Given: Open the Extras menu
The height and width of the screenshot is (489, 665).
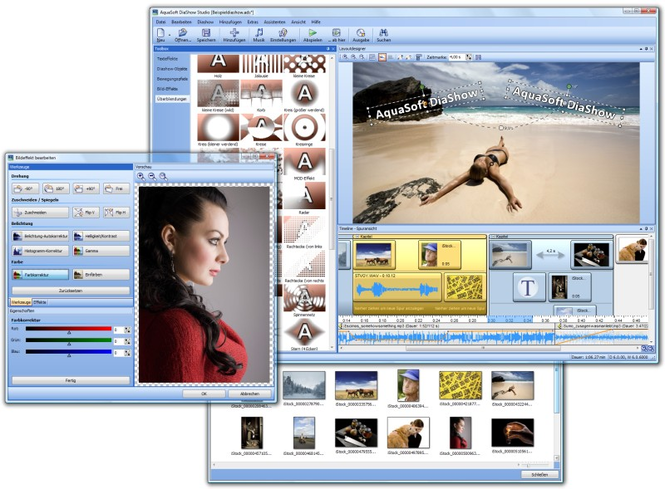Looking at the screenshot, I should 253,22.
